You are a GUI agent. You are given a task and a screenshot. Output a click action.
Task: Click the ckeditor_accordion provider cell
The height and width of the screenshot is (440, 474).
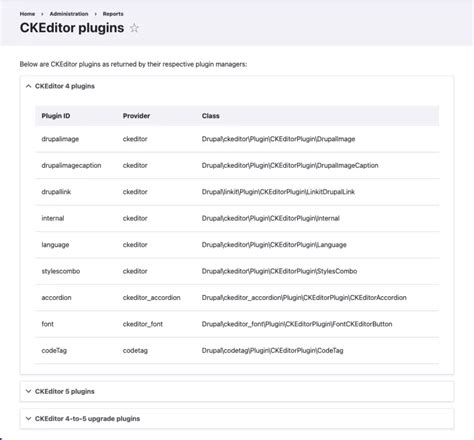(152, 297)
